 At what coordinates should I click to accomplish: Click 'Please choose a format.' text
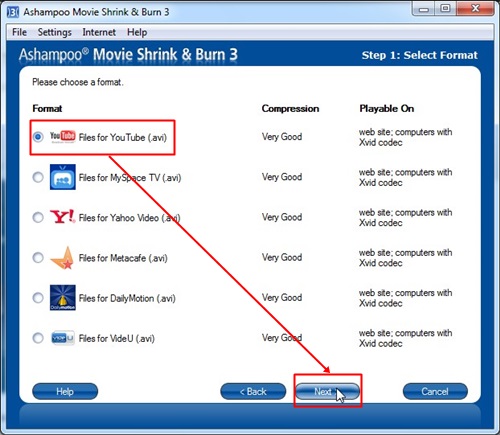[x=78, y=82]
